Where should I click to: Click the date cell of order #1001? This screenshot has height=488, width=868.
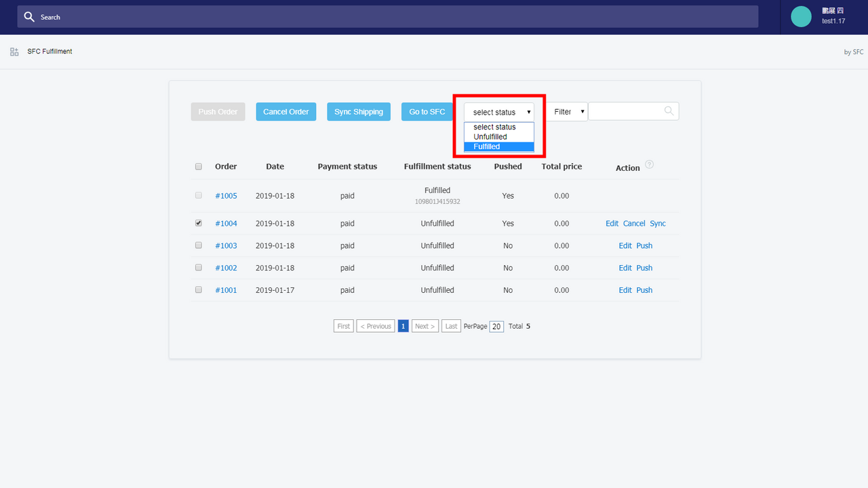[275, 290]
